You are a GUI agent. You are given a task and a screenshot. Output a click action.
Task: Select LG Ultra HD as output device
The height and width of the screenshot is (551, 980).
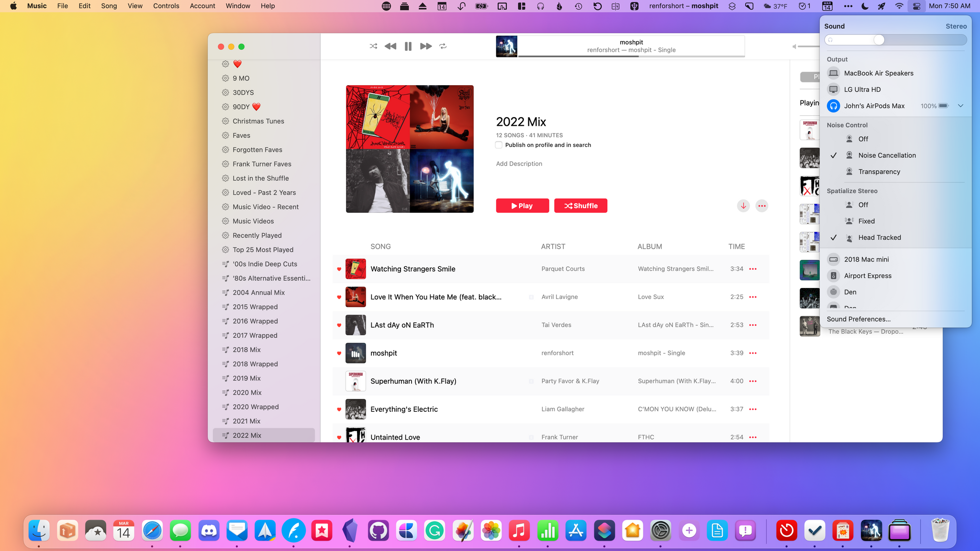tap(862, 89)
